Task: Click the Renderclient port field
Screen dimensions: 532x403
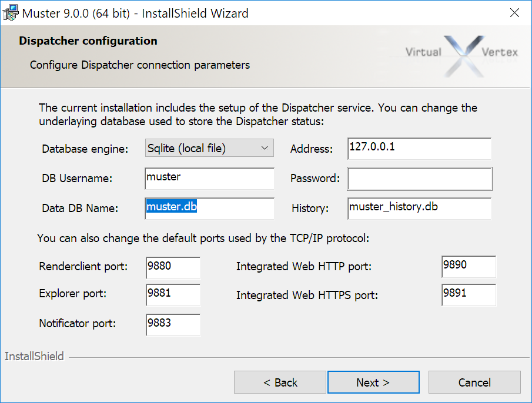Action: (x=173, y=267)
